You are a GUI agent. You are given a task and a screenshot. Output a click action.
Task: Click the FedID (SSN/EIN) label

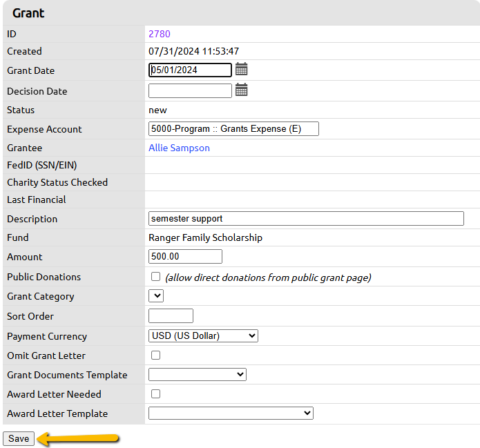[x=42, y=165]
